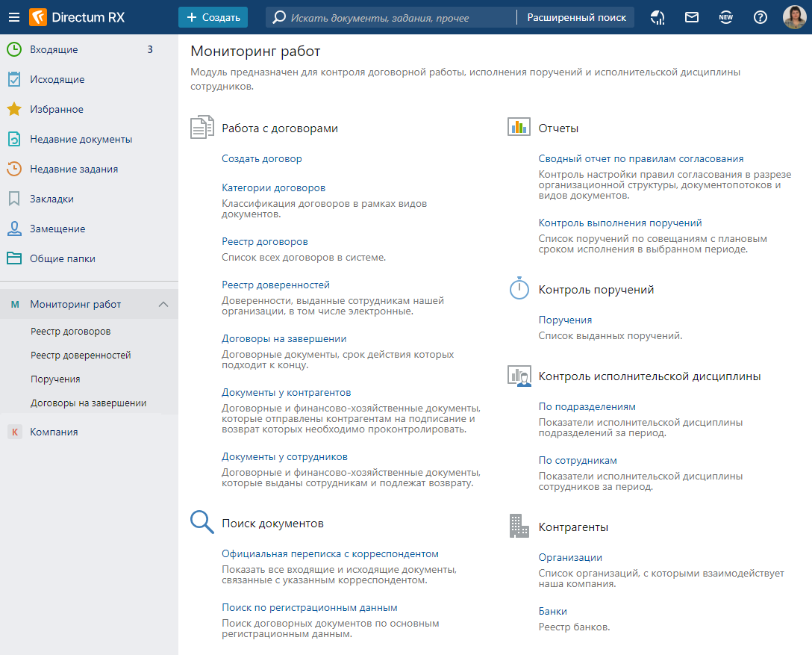Image resolution: width=812 pixels, height=655 pixels.
Task: Click the user profile avatar
Action: pyautogui.click(x=794, y=17)
